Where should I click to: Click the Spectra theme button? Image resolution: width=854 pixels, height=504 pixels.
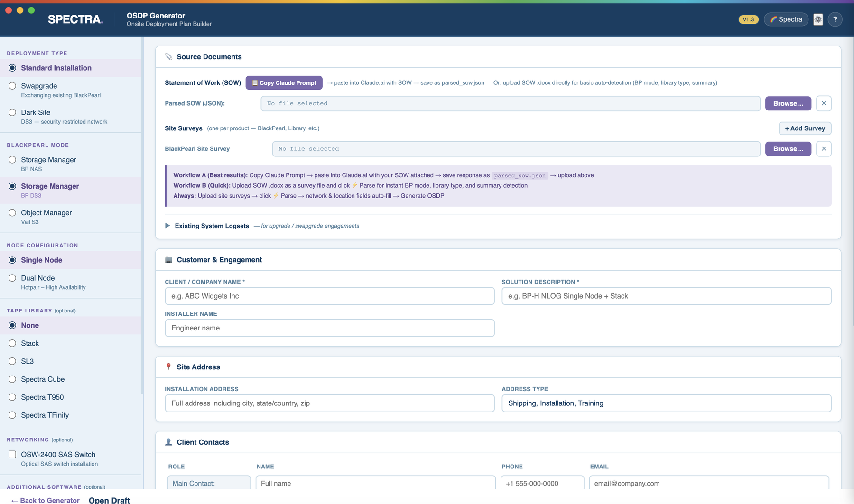point(786,19)
